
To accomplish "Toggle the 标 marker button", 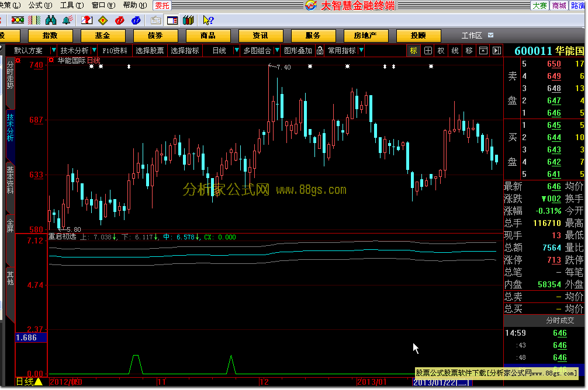I will (414, 51).
